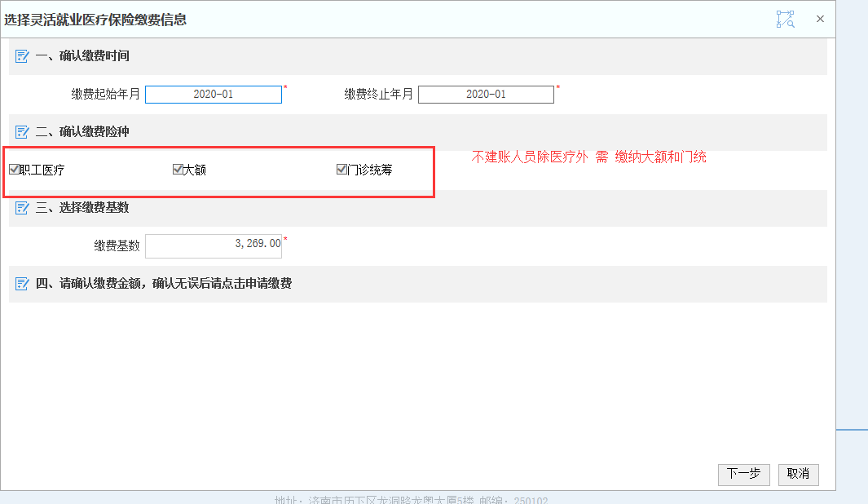Focus the 缴费终止年月 date field
Viewport: 868px width, 504px height.
(x=486, y=94)
